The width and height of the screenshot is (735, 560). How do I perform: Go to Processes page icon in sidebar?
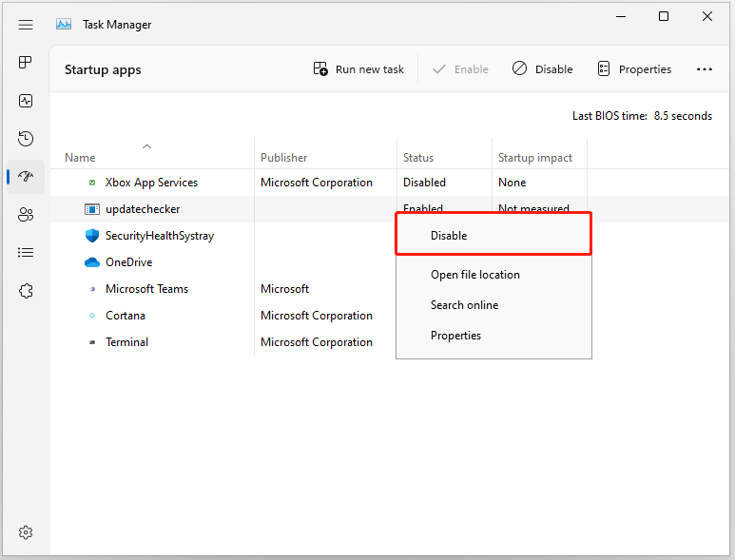pyautogui.click(x=26, y=63)
